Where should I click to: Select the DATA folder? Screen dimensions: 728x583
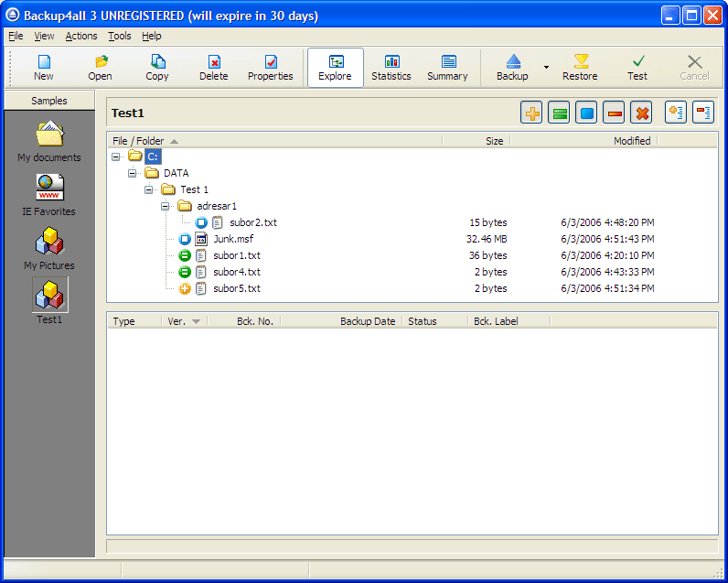pyautogui.click(x=176, y=173)
